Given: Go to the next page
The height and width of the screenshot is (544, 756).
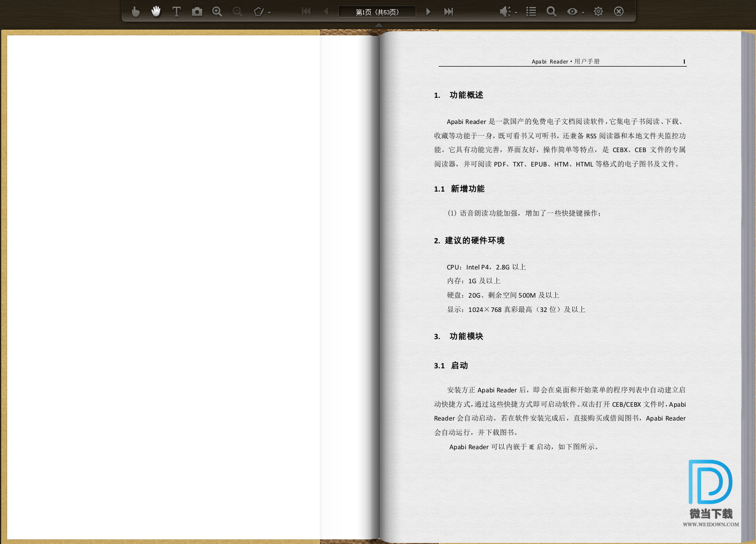Looking at the screenshot, I should tap(428, 11).
